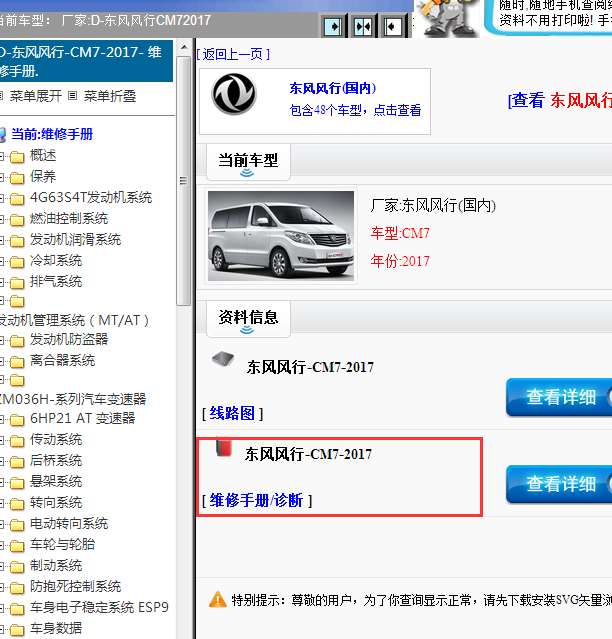Image resolution: width=612 pixels, height=639 pixels.
Task: Click the 当前:维修手册 manual icon
Action: click(x=3, y=134)
